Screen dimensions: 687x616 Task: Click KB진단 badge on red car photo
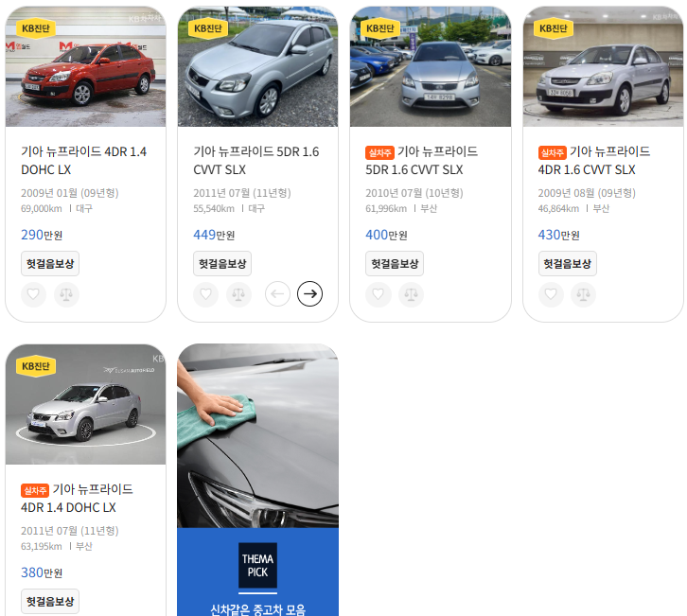coord(36,28)
